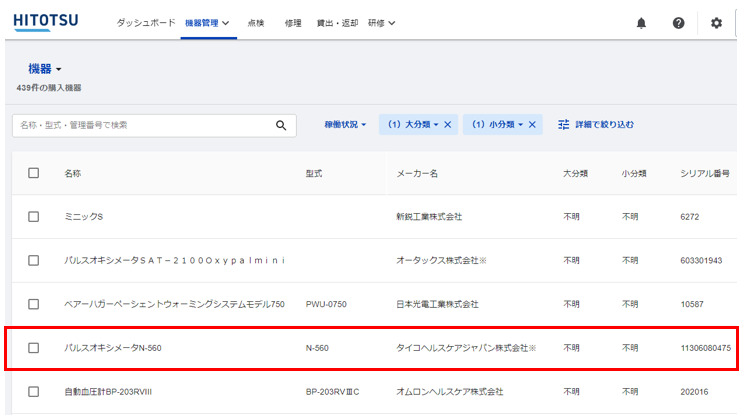Go to the ダッシュボード menu
Image resolution: width=741 pixels, height=416 pixels.
[146, 23]
